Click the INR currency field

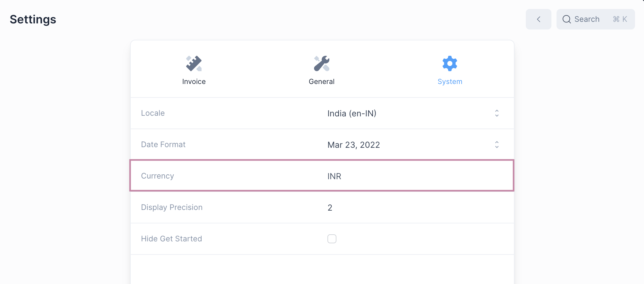334,176
